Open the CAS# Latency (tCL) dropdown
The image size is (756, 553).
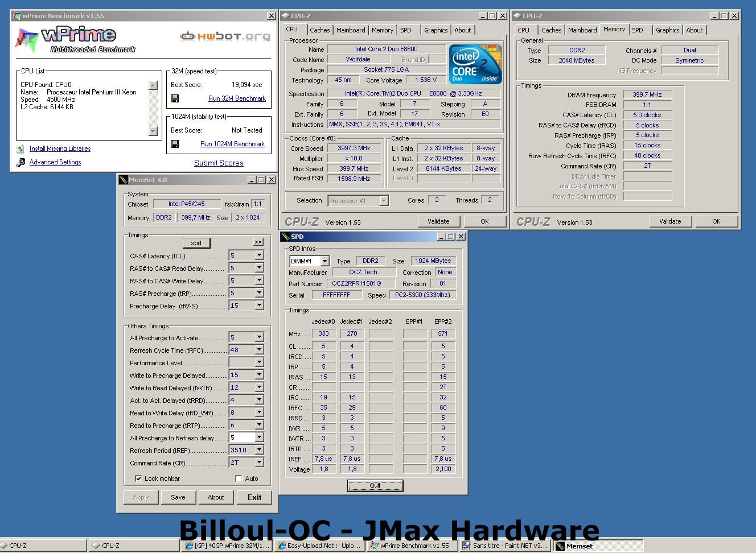coord(259,255)
